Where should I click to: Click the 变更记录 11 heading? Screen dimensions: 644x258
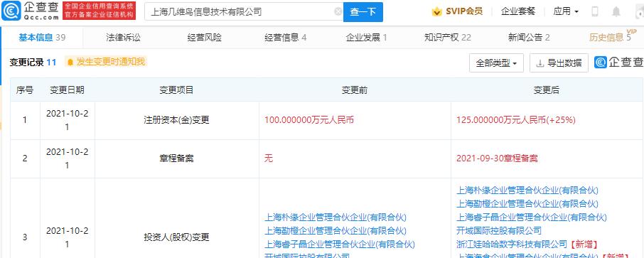(x=33, y=63)
